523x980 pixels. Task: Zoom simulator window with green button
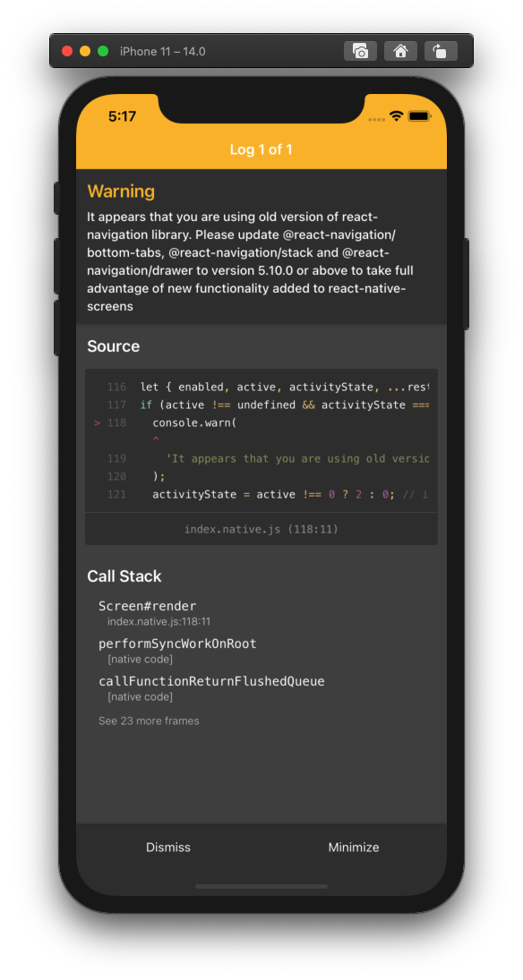click(x=103, y=51)
